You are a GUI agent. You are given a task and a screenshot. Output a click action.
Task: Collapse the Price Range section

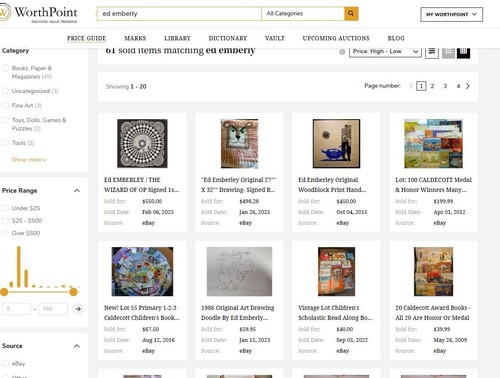click(77, 191)
